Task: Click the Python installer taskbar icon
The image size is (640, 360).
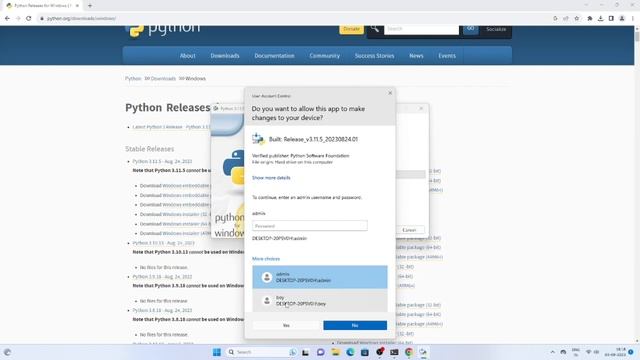Action: [423, 352]
